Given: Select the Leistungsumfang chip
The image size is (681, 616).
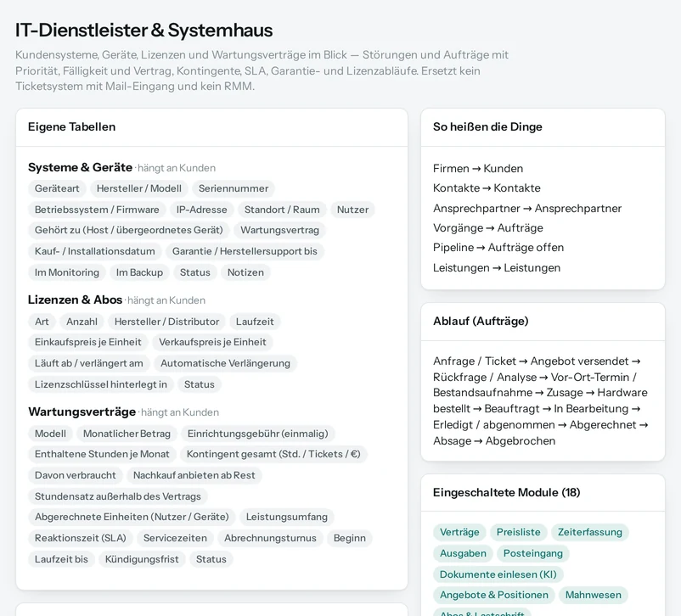Looking at the screenshot, I should [287, 517].
